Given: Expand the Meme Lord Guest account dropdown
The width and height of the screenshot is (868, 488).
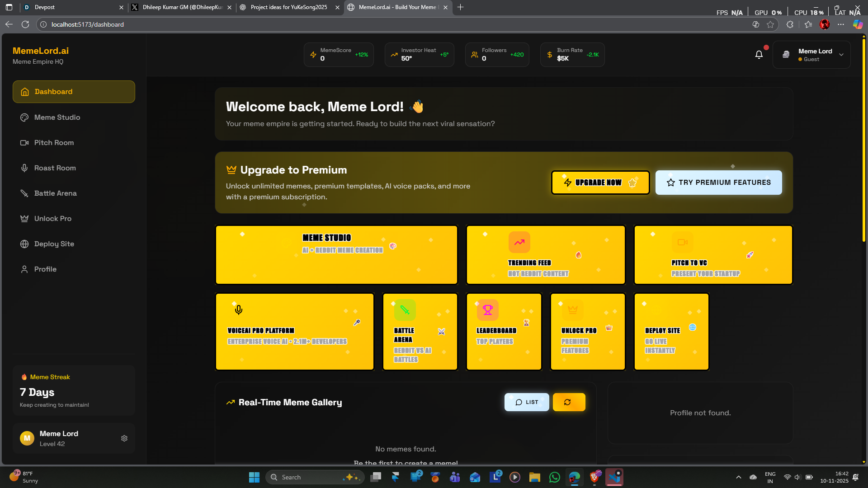Looking at the screenshot, I should coord(841,55).
